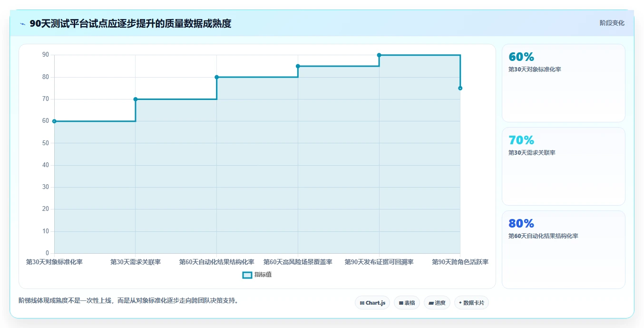Click the icon inside the 表格 tag
The image size is (644, 328).
[x=401, y=303]
